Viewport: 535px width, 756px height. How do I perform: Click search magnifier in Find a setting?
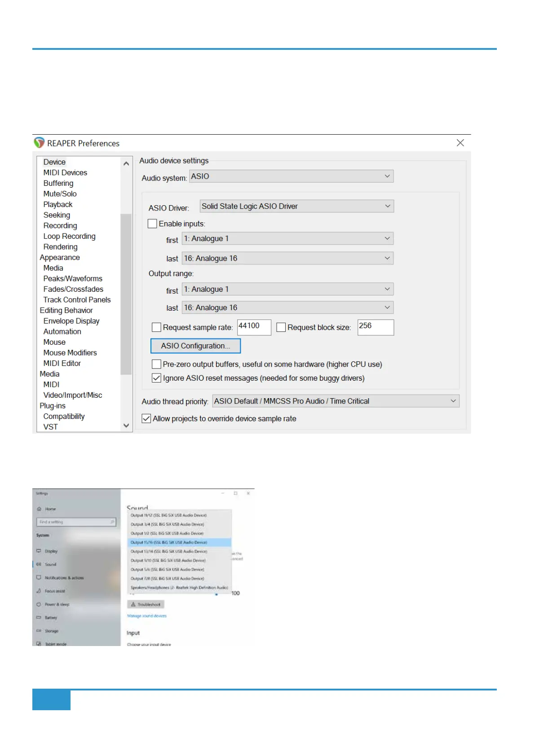coord(112,522)
